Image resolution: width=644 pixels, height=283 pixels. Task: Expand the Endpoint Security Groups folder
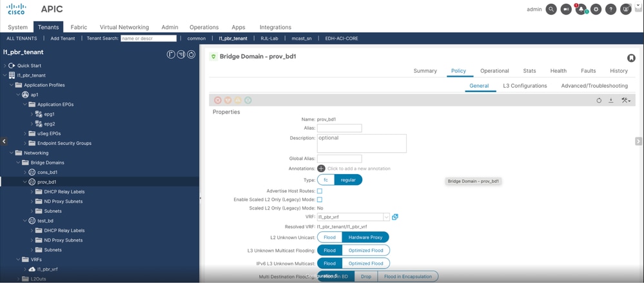click(25, 143)
